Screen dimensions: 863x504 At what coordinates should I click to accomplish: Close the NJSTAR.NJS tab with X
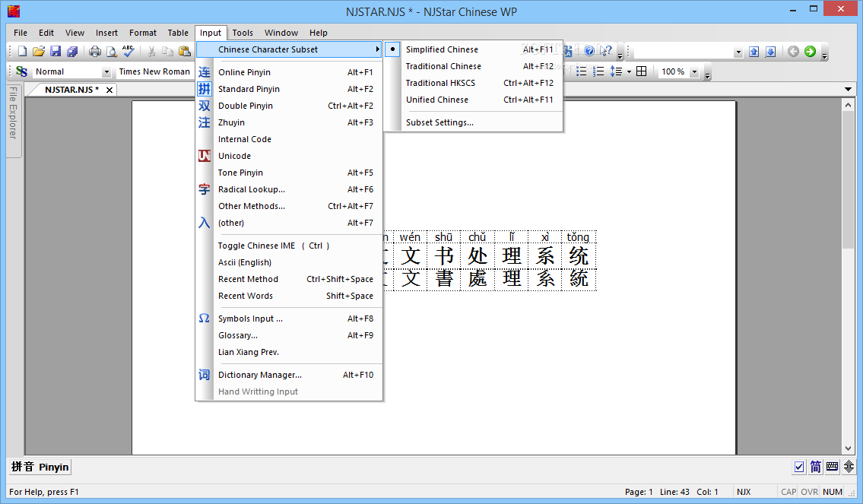point(109,90)
